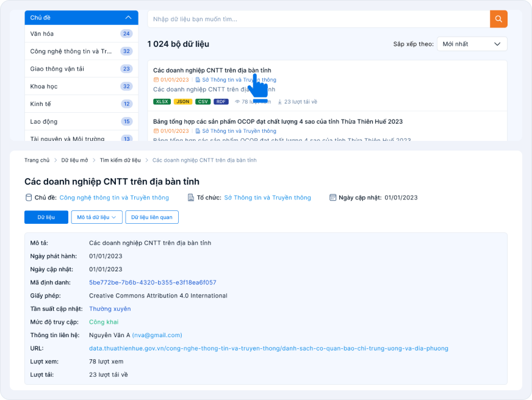Choose Giao thông vận tải topic
Image resolution: width=532 pixels, height=400 pixels.
81,69
